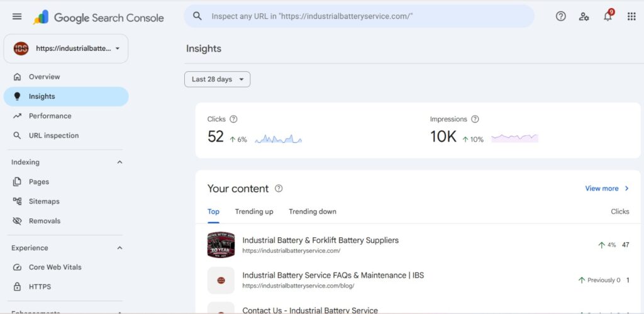Open HTTPS report in sidebar
Viewport: 644px width, 314px height.
(65, 287)
